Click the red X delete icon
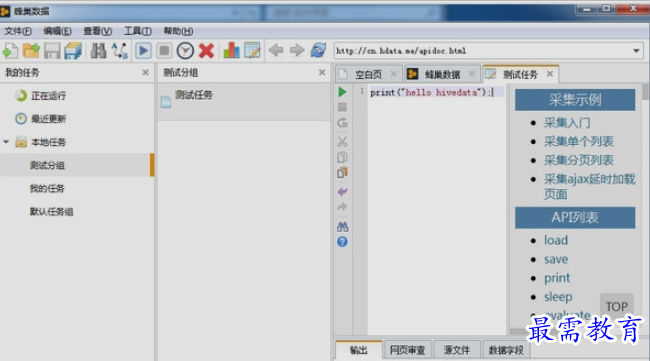The width and height of the screenshot is (650, 361). pos(206,51)
